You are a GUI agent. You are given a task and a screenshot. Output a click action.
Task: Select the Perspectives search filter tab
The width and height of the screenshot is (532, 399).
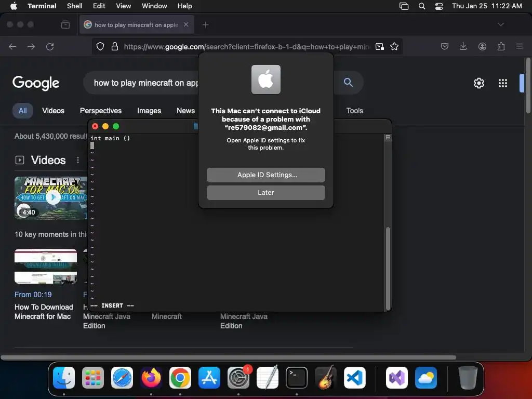101,111
